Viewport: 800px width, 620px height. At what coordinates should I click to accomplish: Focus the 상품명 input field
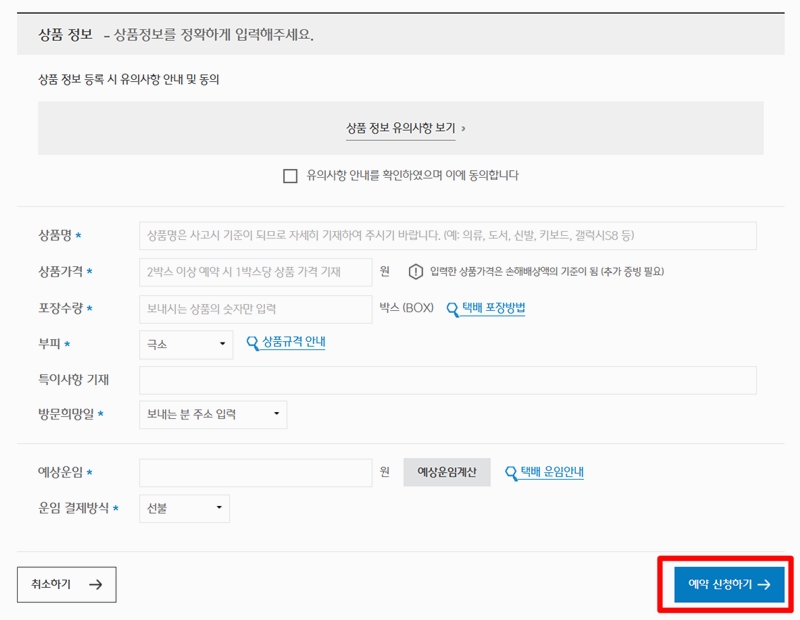click(x=447, y=235)
